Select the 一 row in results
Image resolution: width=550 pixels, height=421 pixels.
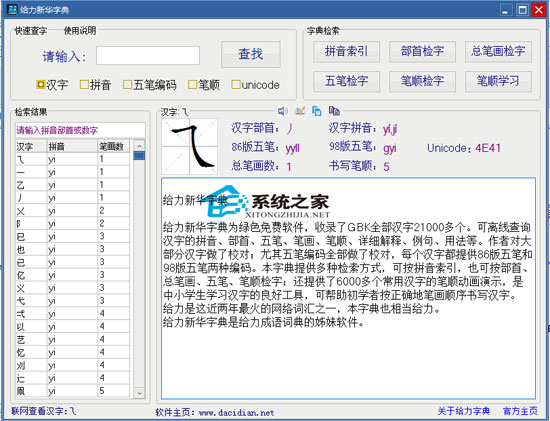pos(73,172)
